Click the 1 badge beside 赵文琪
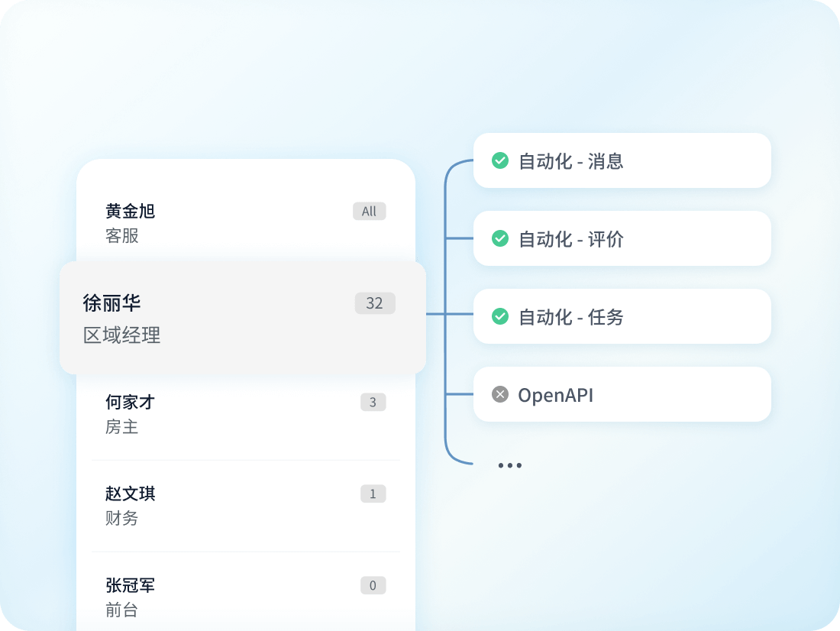 coord(373,494)
